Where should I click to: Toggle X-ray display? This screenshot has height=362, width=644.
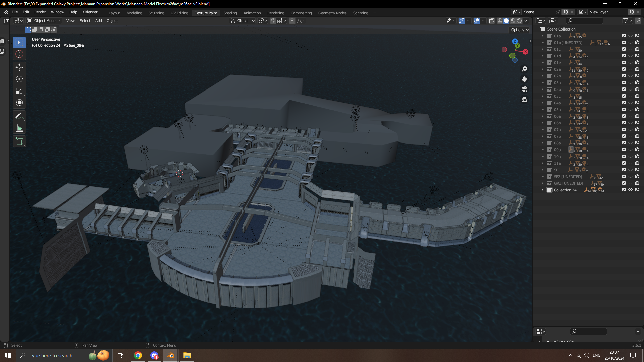pyautogui.click(x=491, y=21)
